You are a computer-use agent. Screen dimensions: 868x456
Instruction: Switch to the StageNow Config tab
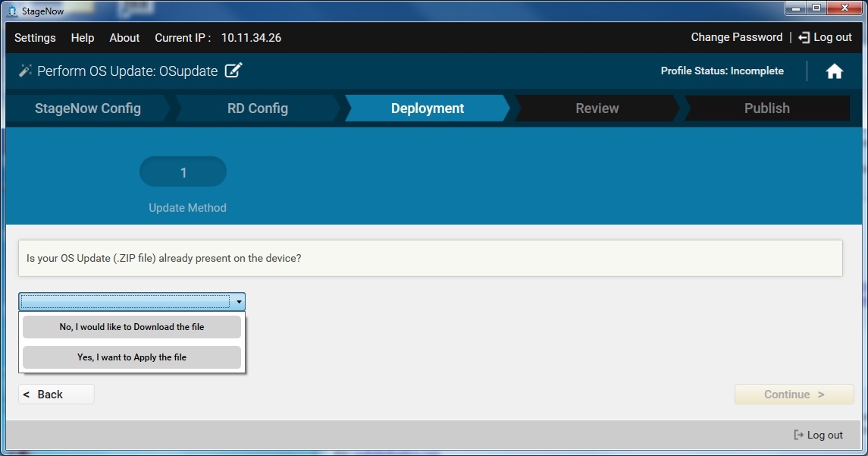[88, 108]
